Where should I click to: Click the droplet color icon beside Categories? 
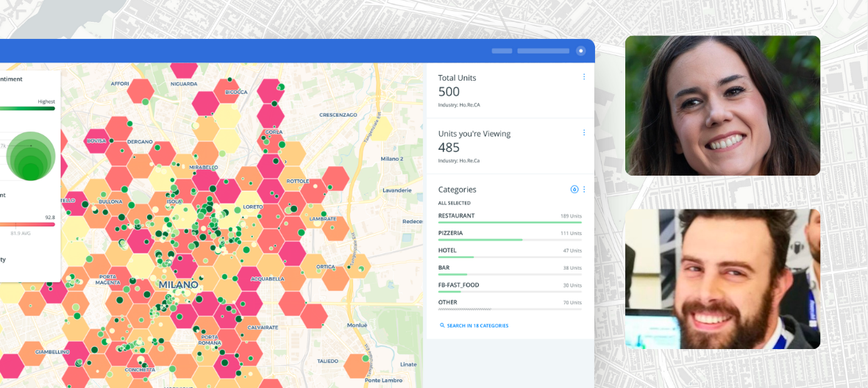click(x=574, y=190)
